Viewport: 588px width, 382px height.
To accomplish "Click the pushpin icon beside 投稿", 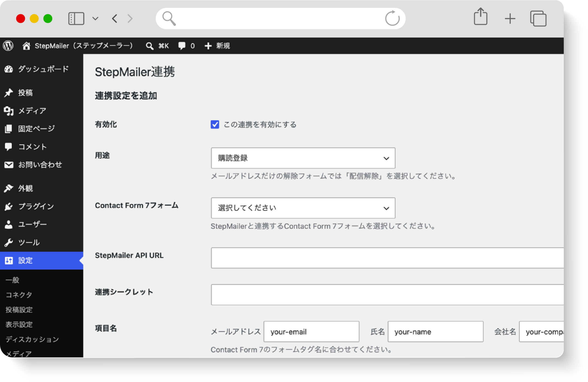I will (x=9, y=93).
